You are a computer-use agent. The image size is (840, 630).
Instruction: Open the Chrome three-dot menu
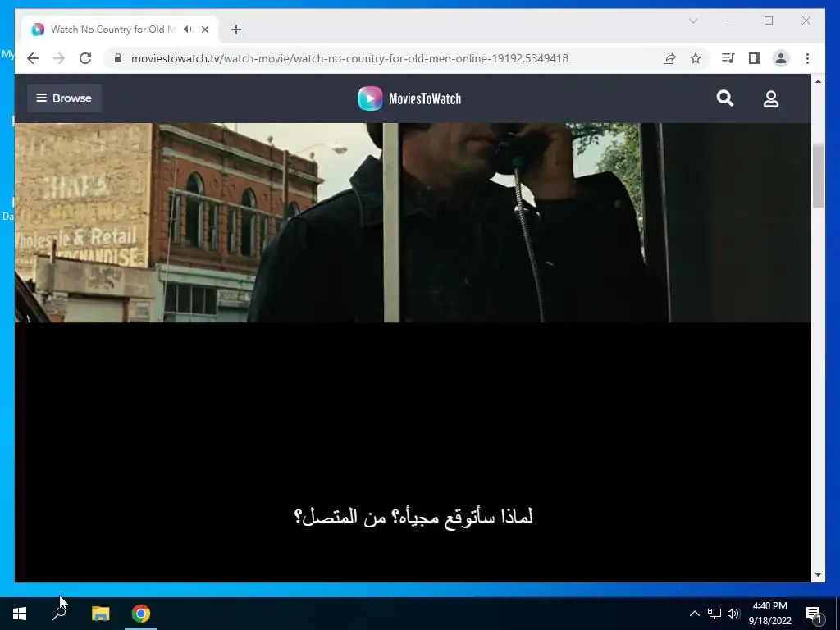click(x=807, y=58)
